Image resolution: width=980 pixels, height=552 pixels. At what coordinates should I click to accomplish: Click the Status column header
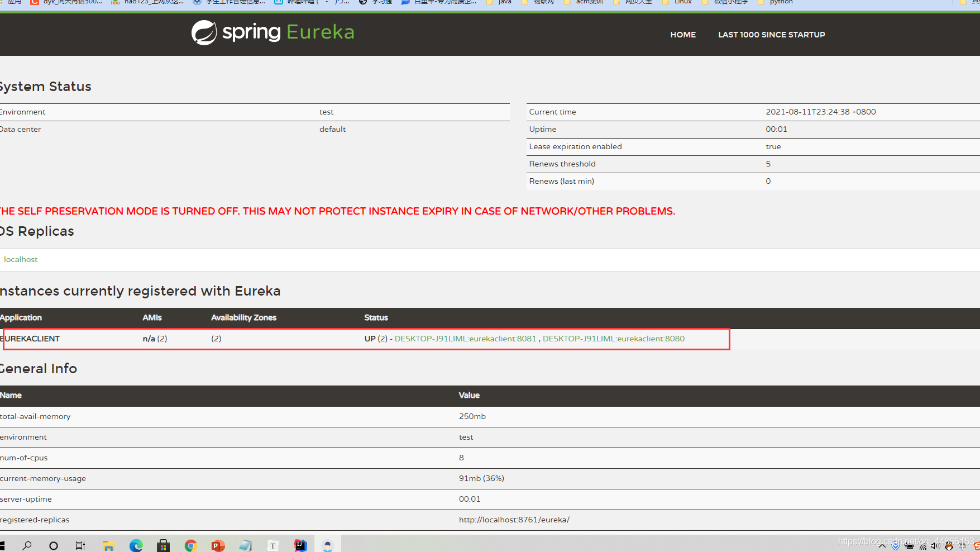(x=376, y=317)
